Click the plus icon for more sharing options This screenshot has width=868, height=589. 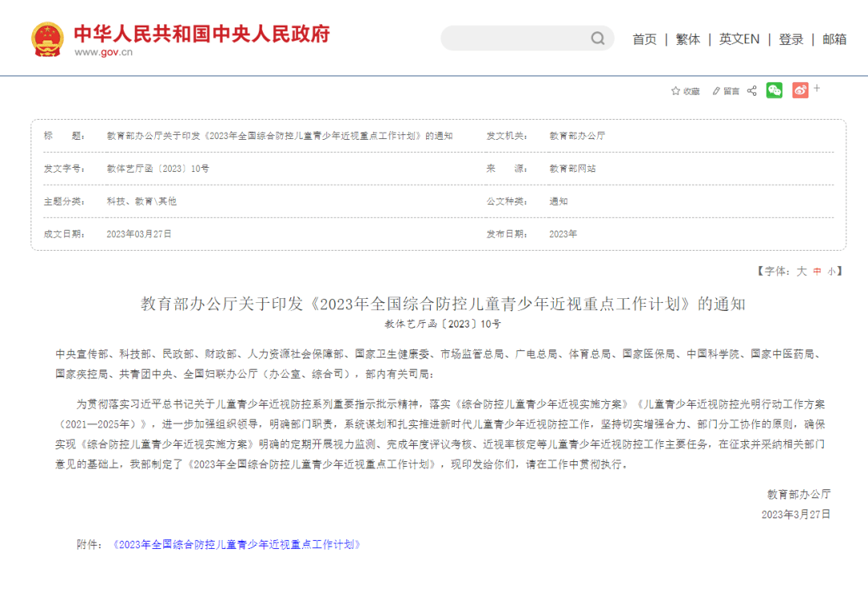click(x=818, y=90)
